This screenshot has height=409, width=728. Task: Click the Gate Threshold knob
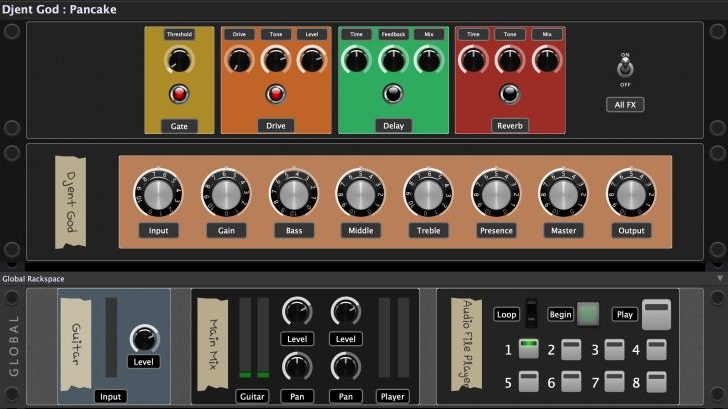179,61
